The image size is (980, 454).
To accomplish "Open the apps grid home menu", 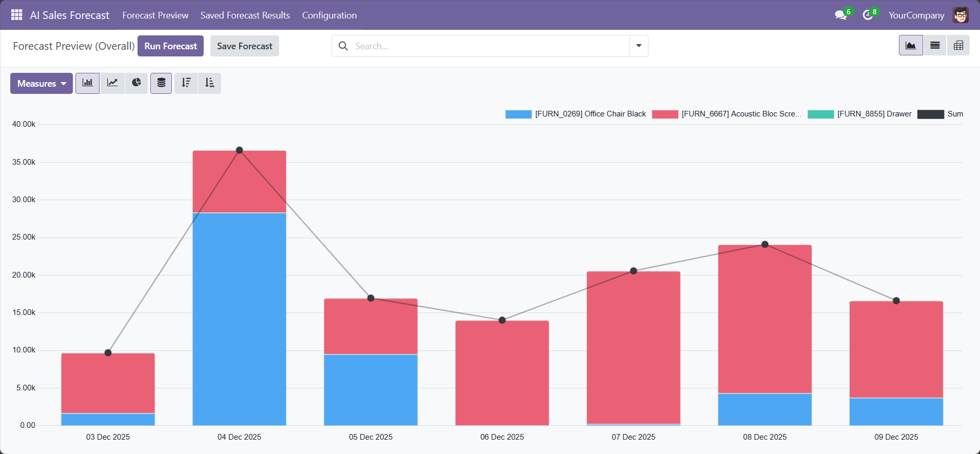I will point(16,15).
